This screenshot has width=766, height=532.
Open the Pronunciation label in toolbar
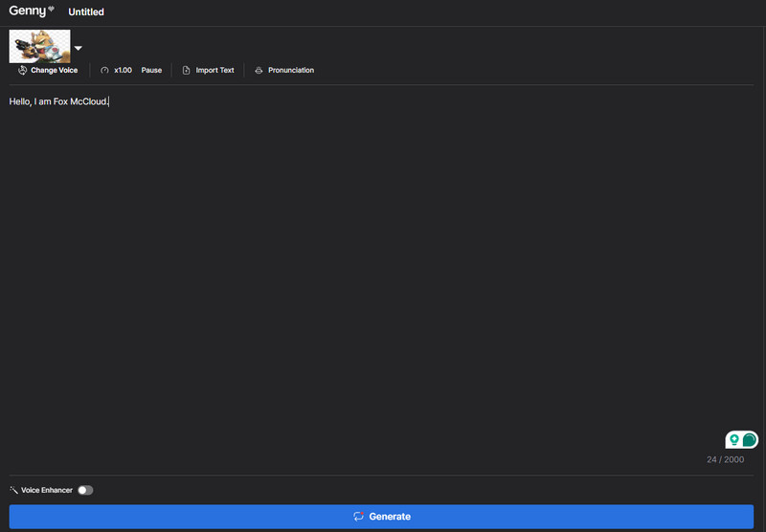[290, 70]
